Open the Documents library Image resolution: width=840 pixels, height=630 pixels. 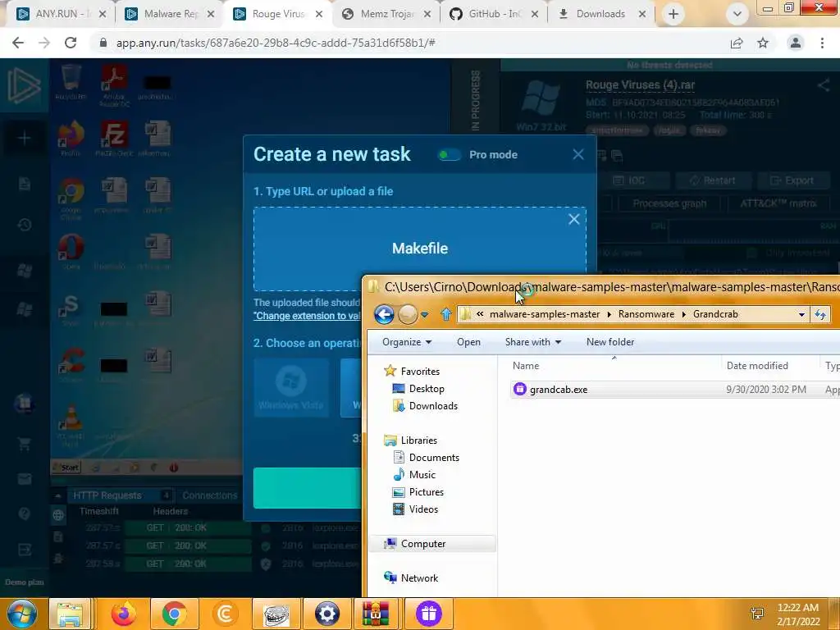tap(434, 458)
